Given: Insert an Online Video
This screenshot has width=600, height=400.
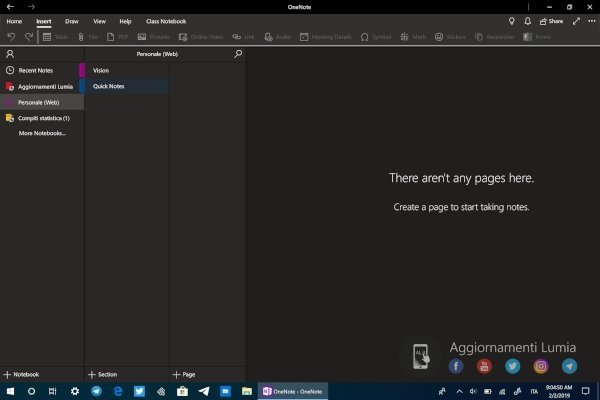Looking at the screenshot, I should [x=201, y=37].
